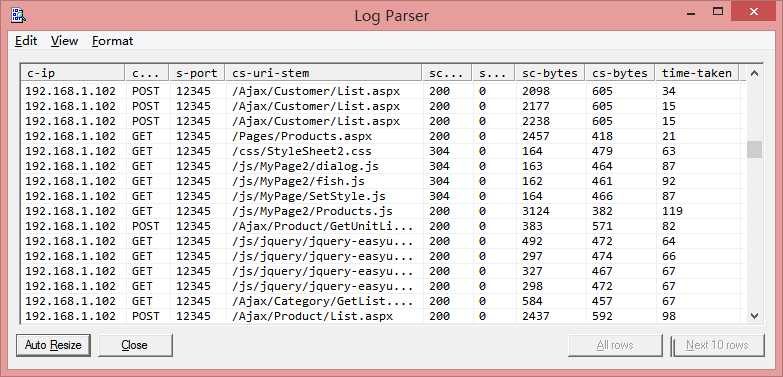
Task: Open the View menu
Action: [64, 41]
